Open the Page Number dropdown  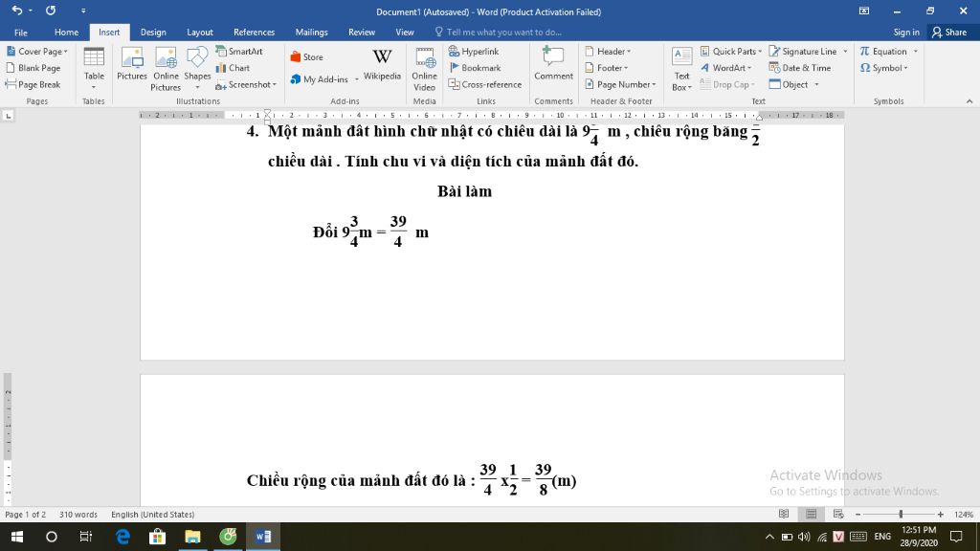[x=620, y=84]
